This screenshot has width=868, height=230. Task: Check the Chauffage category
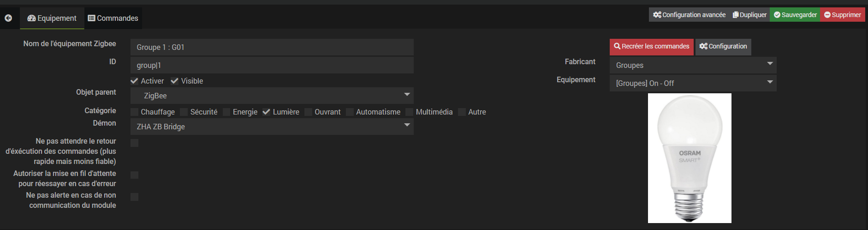(x=135, y=112)
